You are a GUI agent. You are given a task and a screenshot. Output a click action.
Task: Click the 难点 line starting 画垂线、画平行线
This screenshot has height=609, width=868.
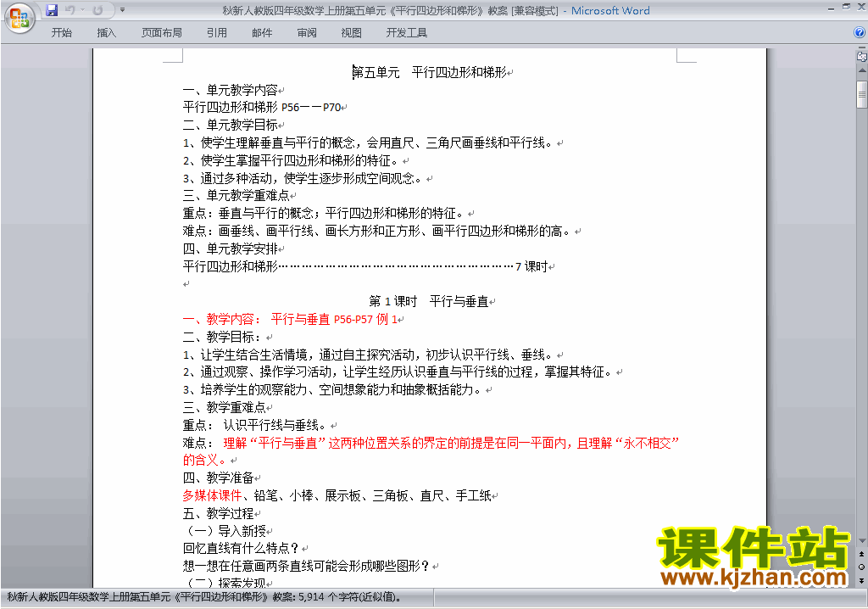click(378, 231)
